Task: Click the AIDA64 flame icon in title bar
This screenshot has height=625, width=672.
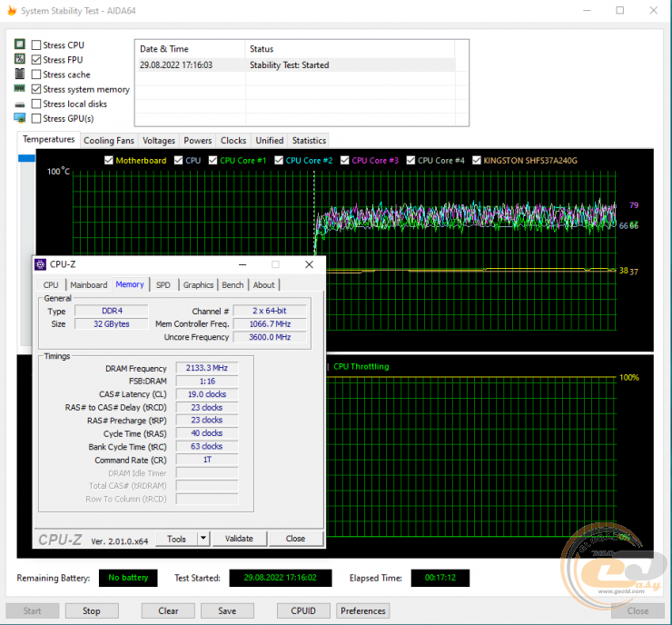Action: click(12, 10)
